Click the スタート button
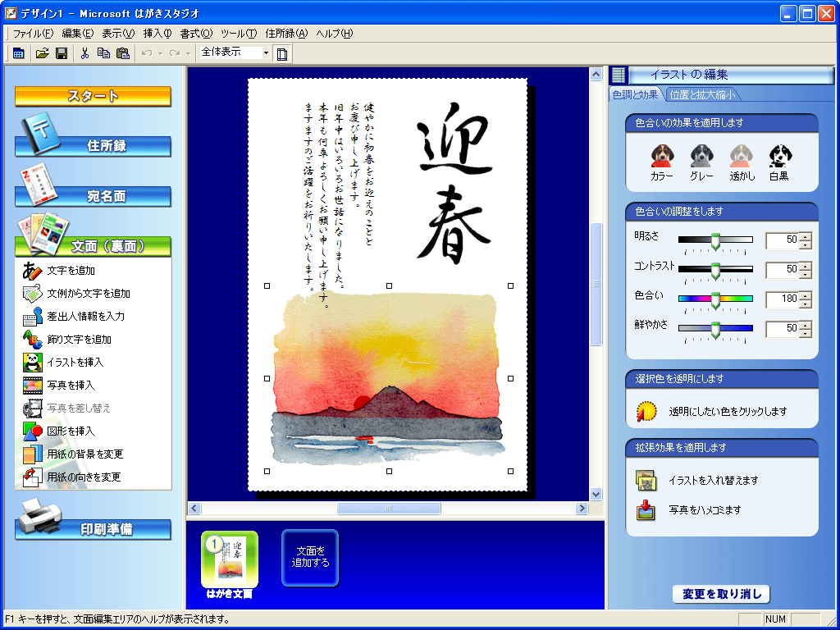This screenshot has width=840, height=630. coord(93,97)
